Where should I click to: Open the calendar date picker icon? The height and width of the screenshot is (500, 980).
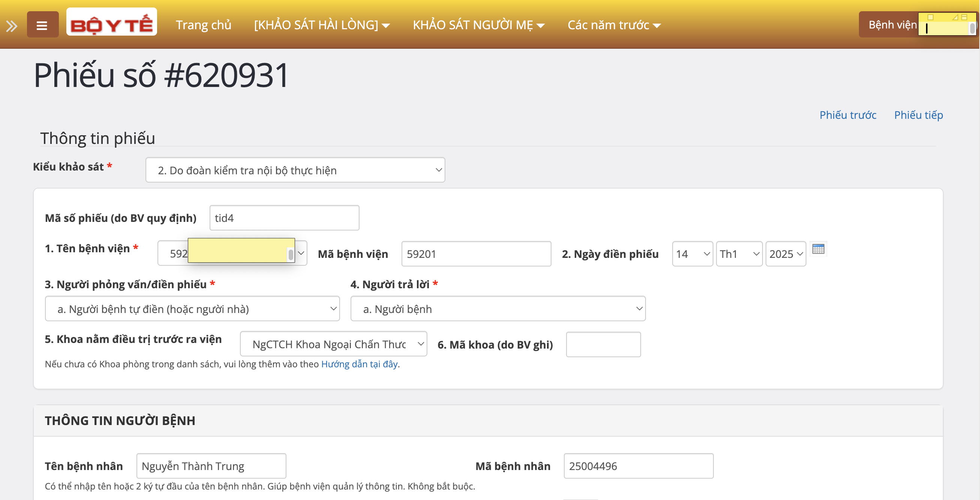(818, 249)
